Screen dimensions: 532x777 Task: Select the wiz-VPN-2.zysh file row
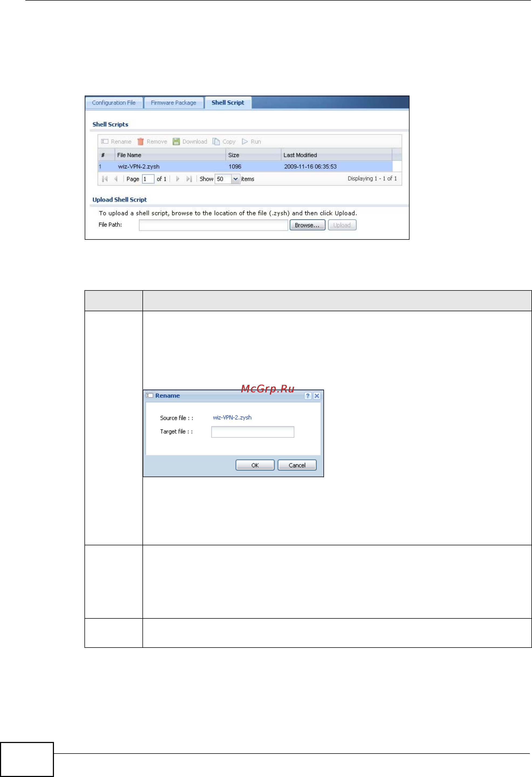(245, 166)
